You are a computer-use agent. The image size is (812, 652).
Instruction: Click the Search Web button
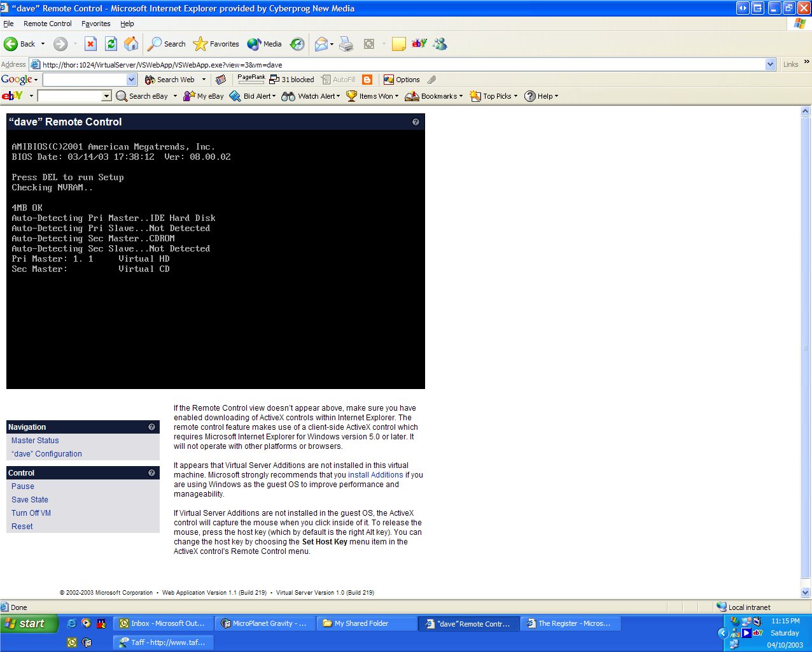pos(170,80)
